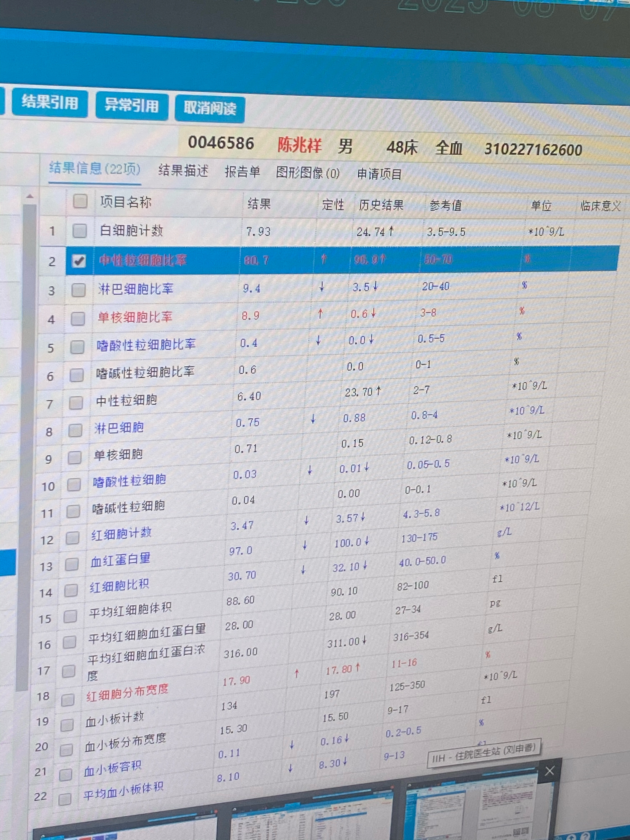Viewport: 630px width, 840px height.
Task: Toggle the select-all checkbox in table header
Action: point(80,201)
